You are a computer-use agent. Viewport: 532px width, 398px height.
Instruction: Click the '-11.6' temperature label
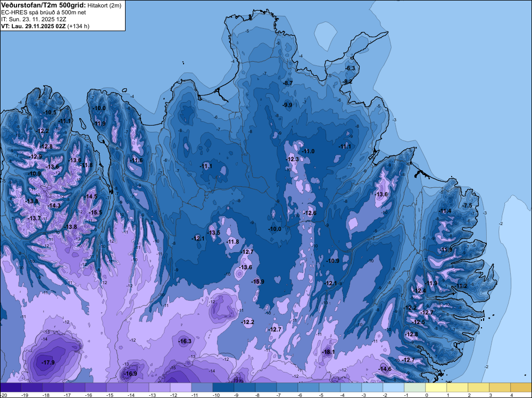(136, 161)
